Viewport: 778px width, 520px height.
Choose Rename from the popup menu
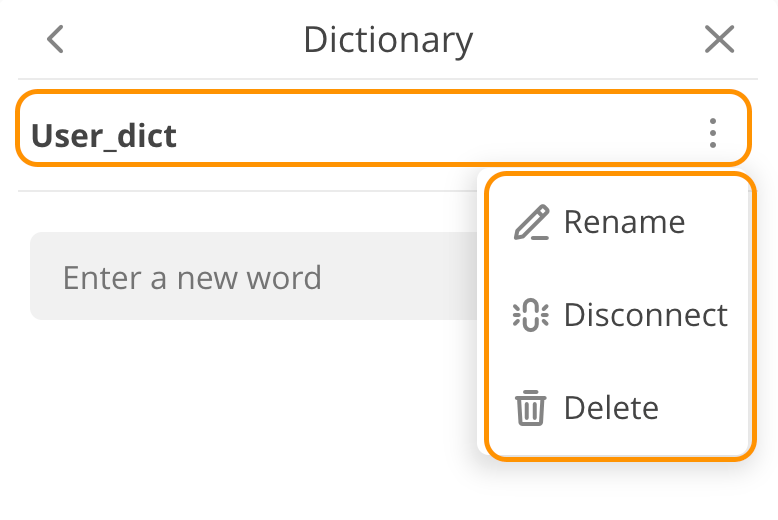620,222
